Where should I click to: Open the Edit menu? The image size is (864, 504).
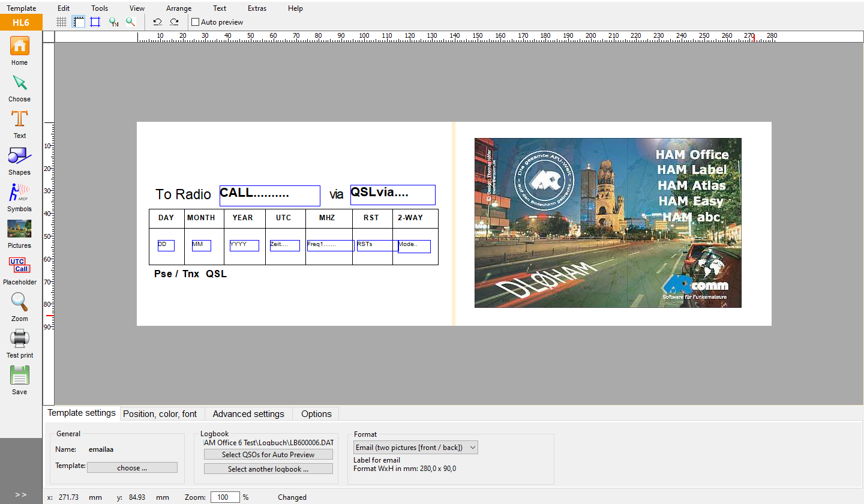(x=64, y=8)
